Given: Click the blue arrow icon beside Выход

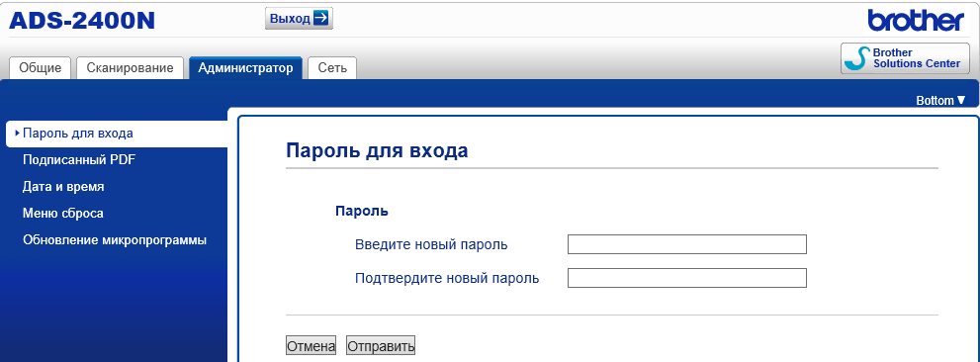Looking at the screenshot, I should pos(320,18).
